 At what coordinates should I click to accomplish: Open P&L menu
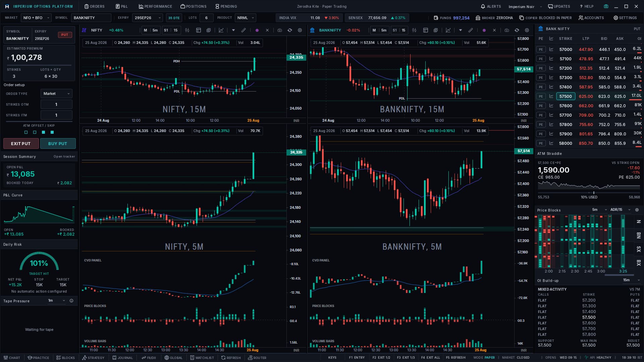coord(122,6)
